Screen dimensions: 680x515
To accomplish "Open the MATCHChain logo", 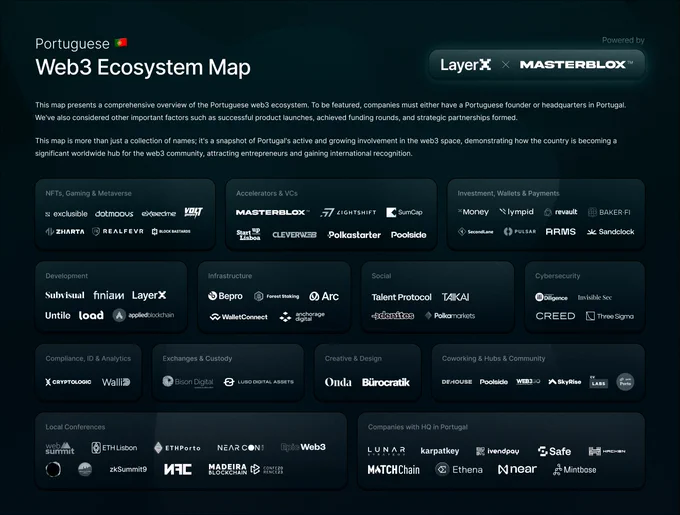I will tap(393, 469).
